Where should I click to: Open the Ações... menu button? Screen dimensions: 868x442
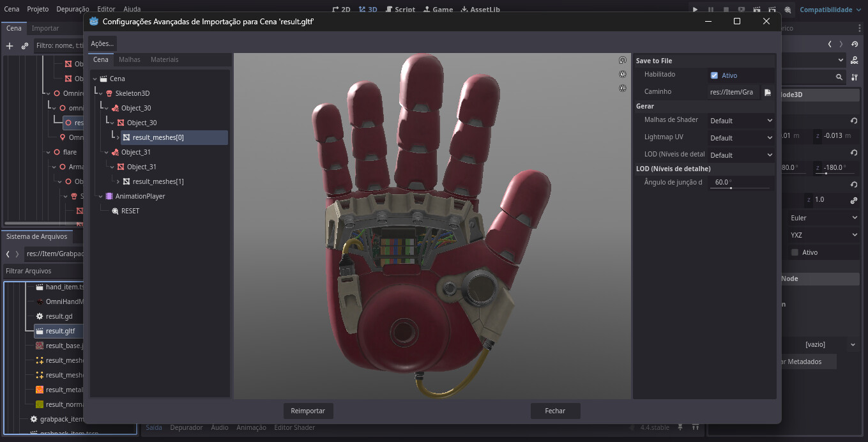[x=102, y=43]
